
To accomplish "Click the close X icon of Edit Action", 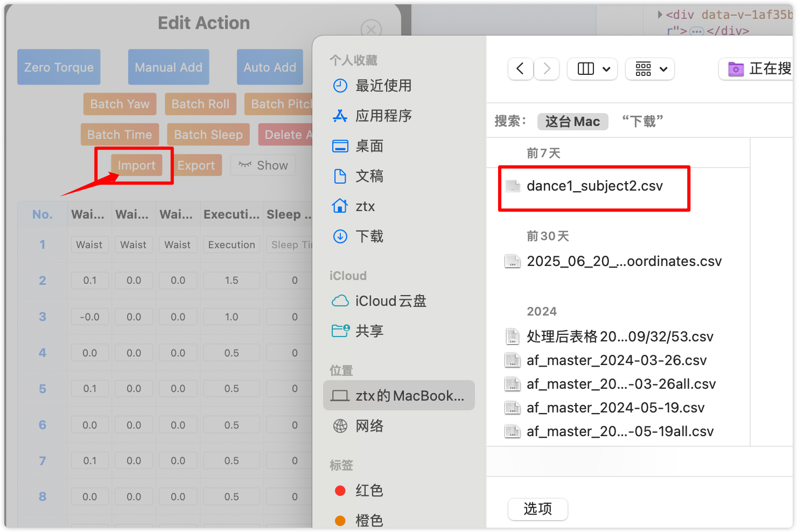I will (x=371, y=30).
